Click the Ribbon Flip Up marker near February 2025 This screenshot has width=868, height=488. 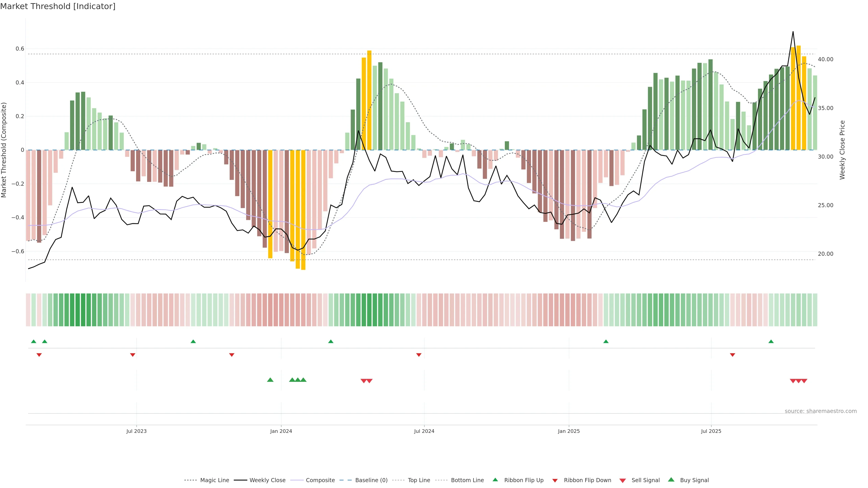(x=606, y=342)
